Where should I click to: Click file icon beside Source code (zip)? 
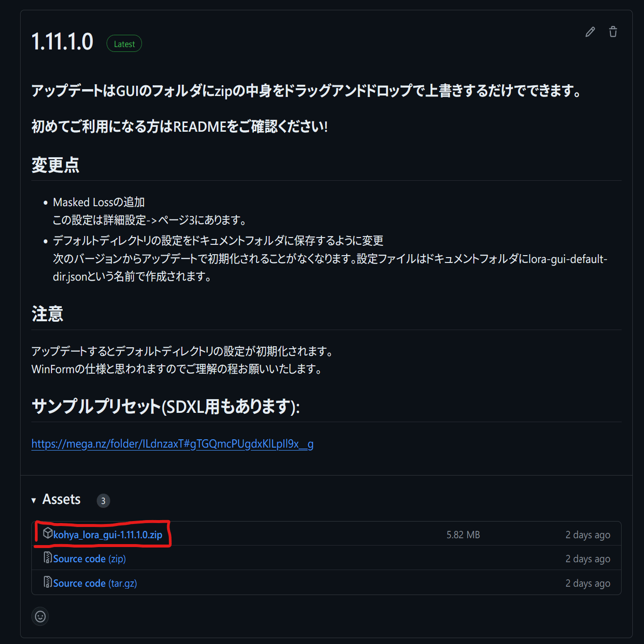pos(48,558)
